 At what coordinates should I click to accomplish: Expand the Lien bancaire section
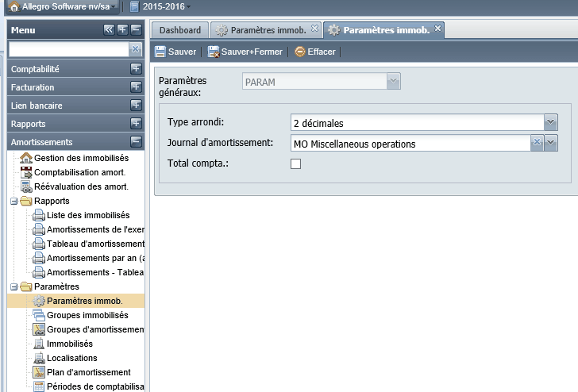click(136, 106)
